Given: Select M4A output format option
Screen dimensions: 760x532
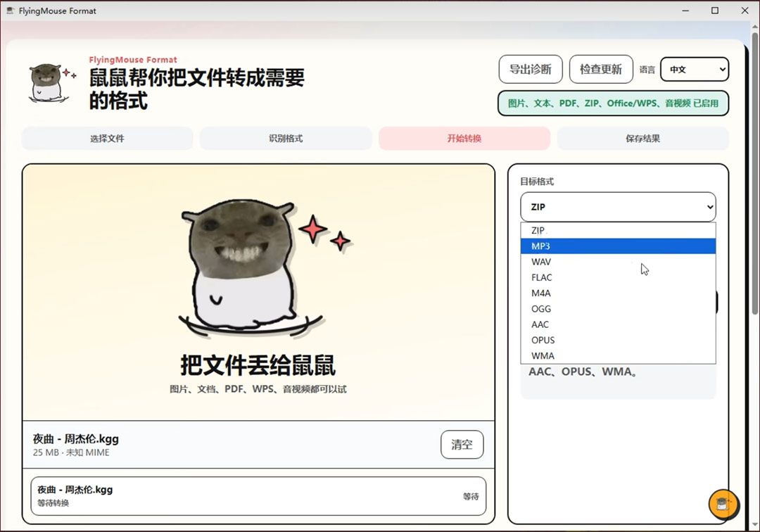Looking at the screenshot, I should point(618,293).
